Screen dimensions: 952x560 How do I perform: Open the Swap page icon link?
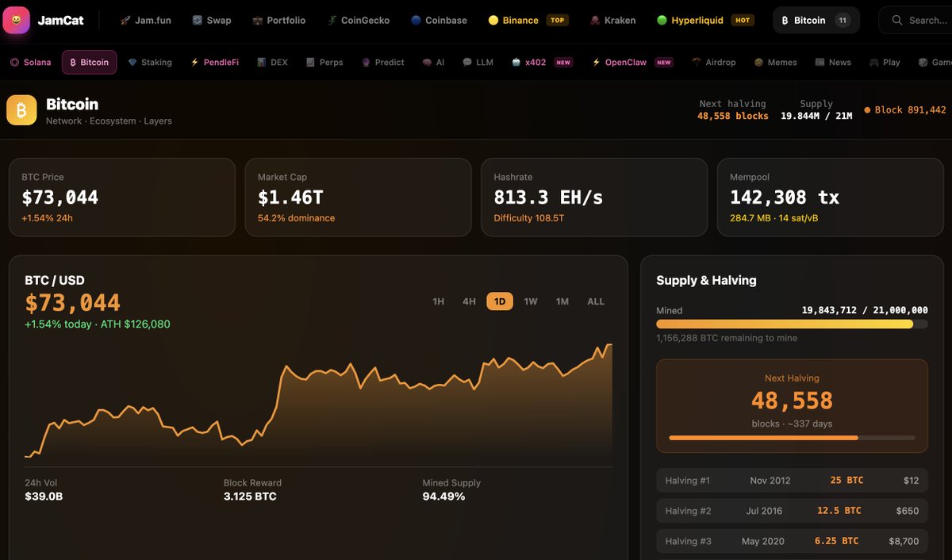coord(212,20)
